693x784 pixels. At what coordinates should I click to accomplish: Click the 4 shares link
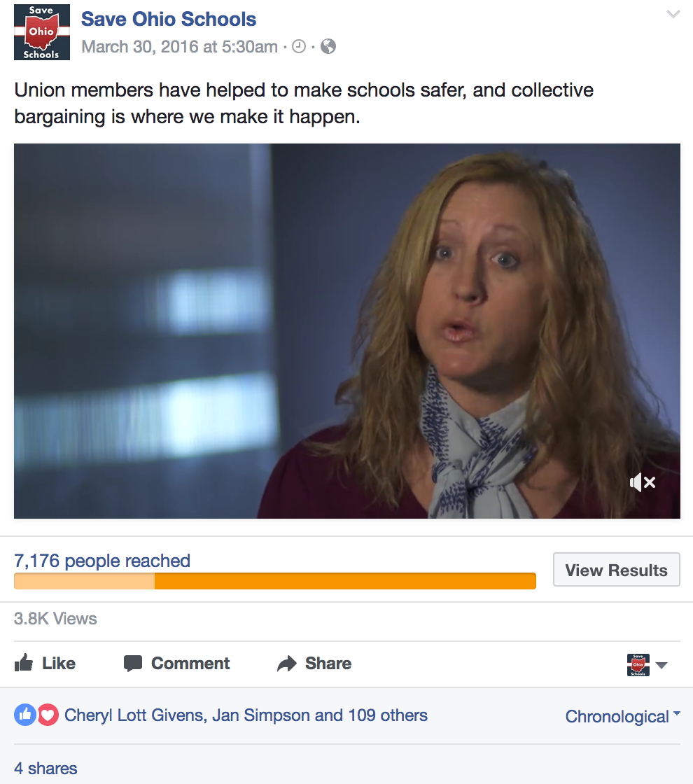coord(45,769)
